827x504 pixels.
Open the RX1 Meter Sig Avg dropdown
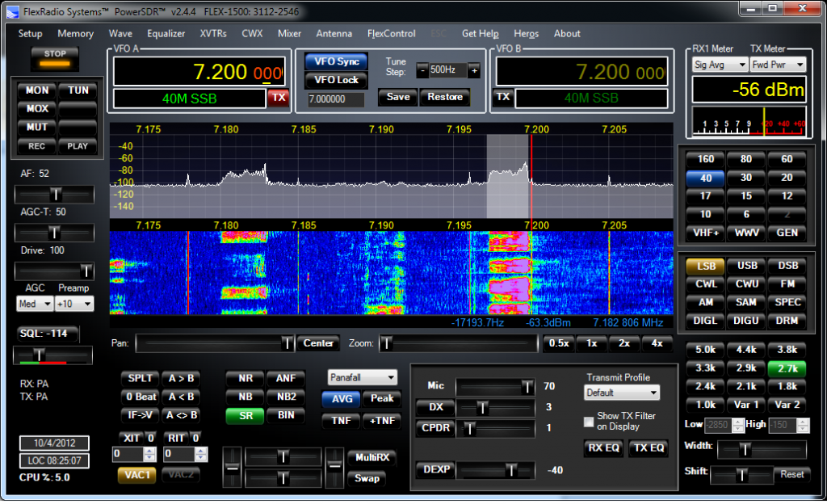point(720,65)
